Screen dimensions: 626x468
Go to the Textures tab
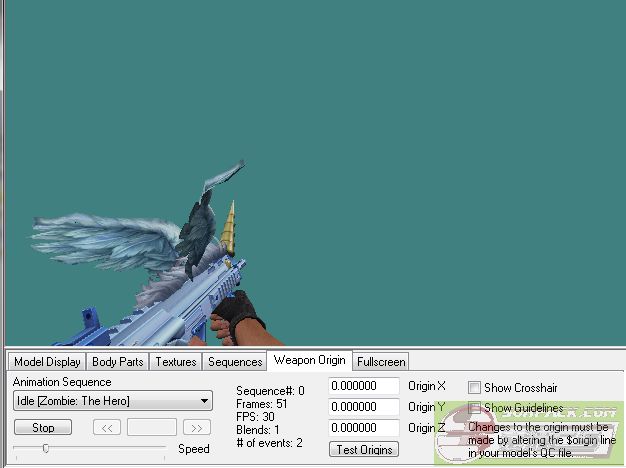pyautogui.click(x=175, y=362)
